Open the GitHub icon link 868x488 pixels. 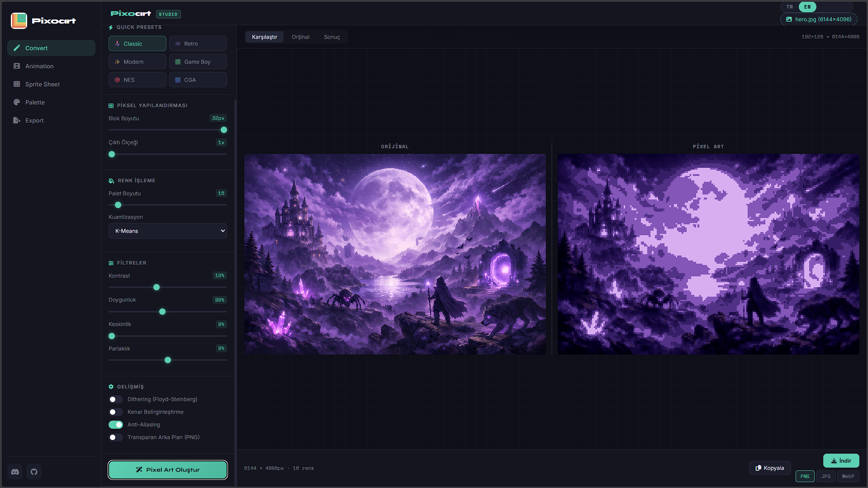[34, 472]
